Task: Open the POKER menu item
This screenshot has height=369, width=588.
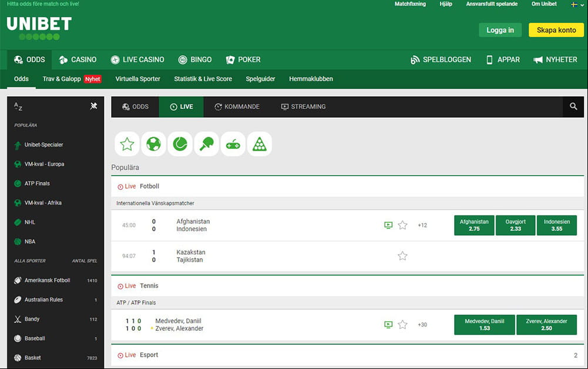Action: click(243, 60)
